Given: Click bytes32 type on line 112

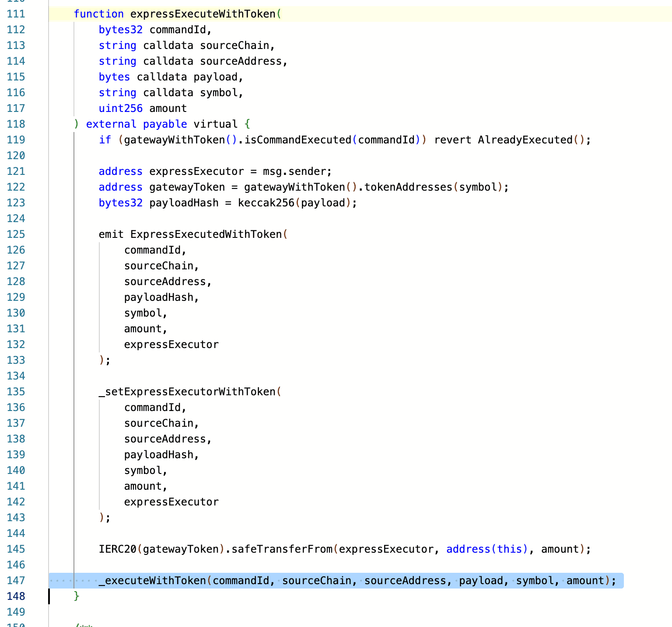Looking at the screenshot, I should tap(121, 30).
